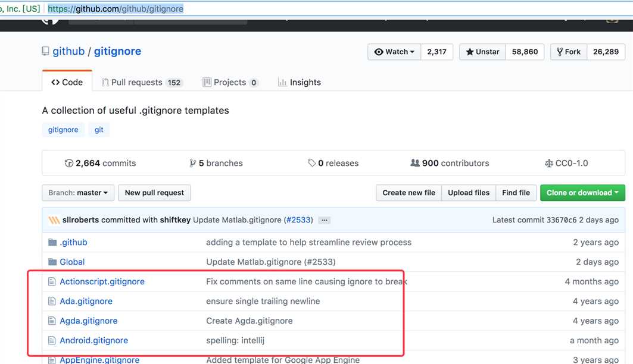
Task: View stargazers count 58,860
Action: pos(525,52)
